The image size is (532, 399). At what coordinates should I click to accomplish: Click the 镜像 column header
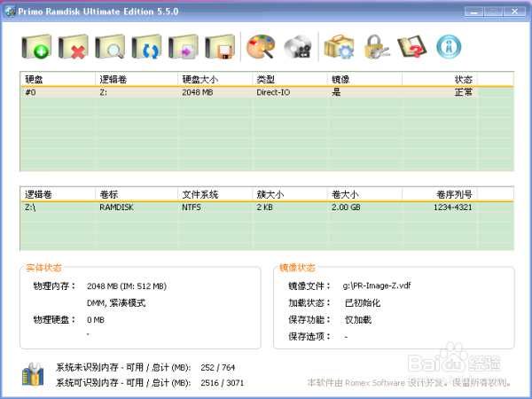tap(364, 80)
